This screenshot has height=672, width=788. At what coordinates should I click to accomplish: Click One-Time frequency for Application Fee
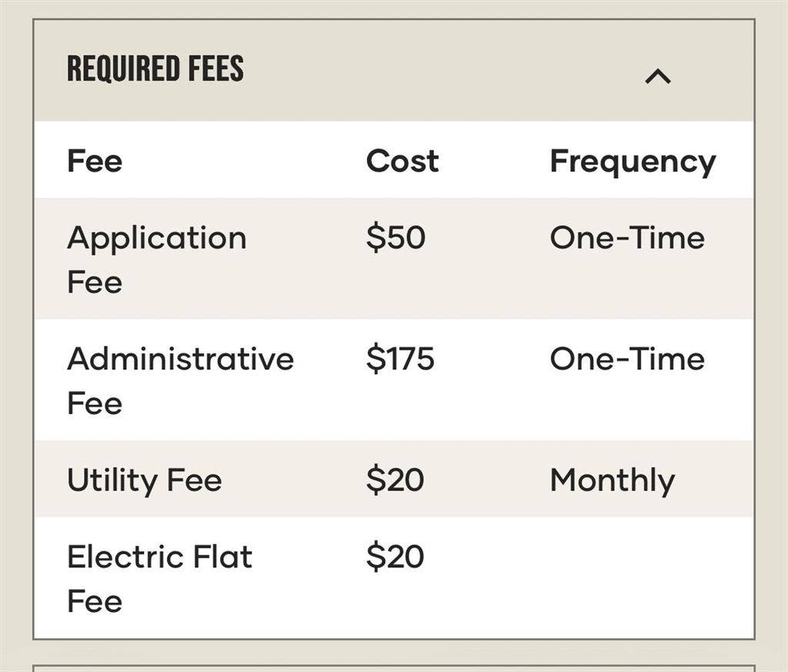click(x=627, y=238)
